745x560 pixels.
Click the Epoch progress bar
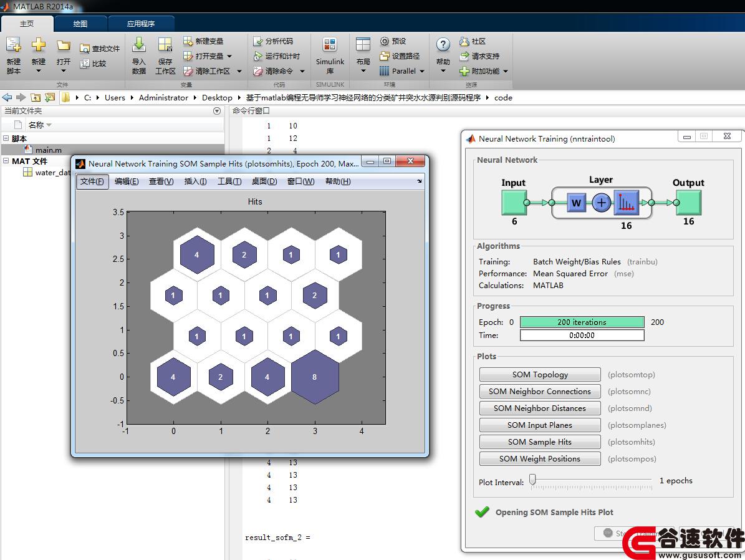tap(582, 322)
